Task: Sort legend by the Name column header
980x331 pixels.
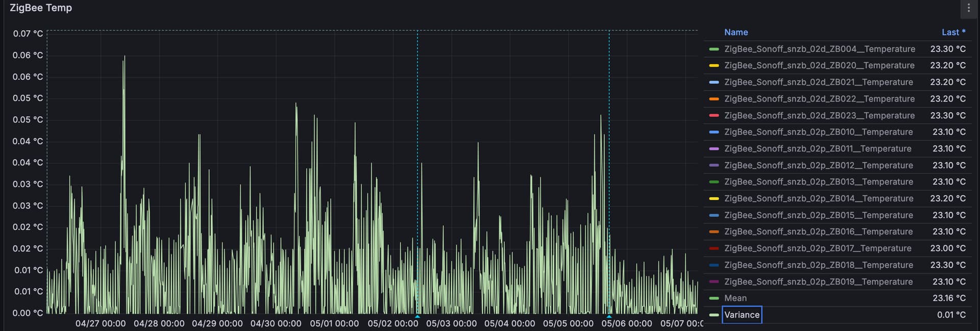Action: 736,32
